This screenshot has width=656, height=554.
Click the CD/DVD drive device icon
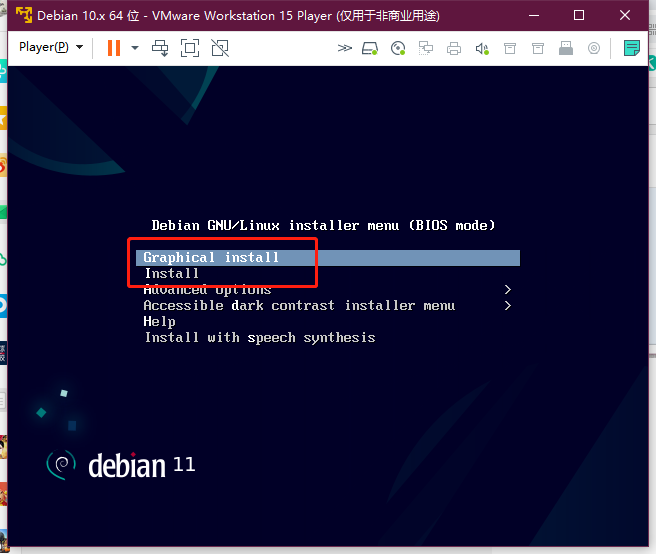398,49
